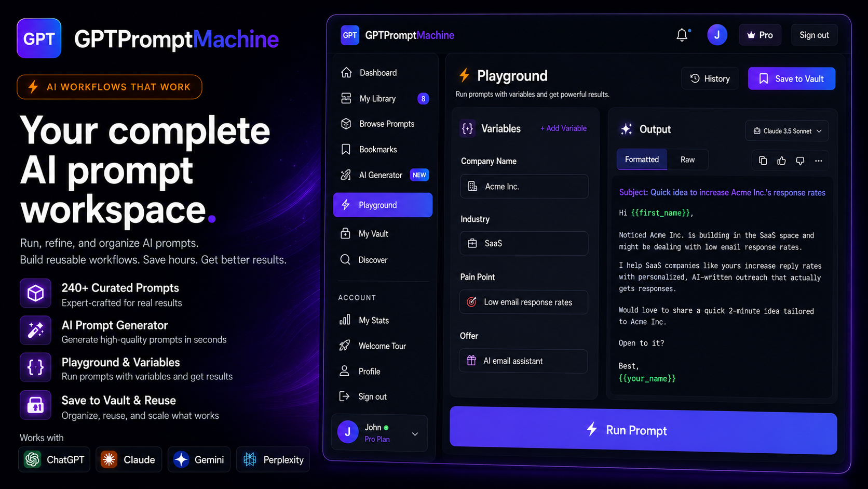
Task: Go to Dashboard in sidebar
Action: coord(383,73)
